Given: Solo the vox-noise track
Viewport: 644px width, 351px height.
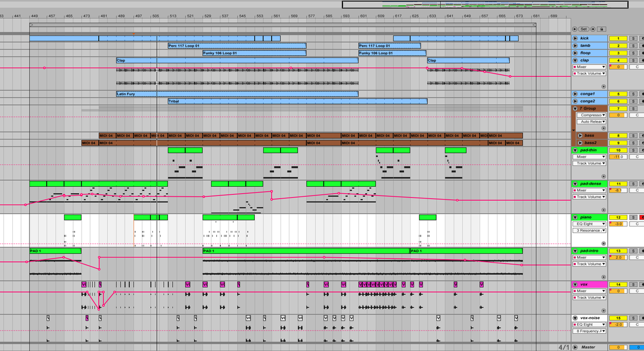Looking at the screenshot, I should pos(633,318).
